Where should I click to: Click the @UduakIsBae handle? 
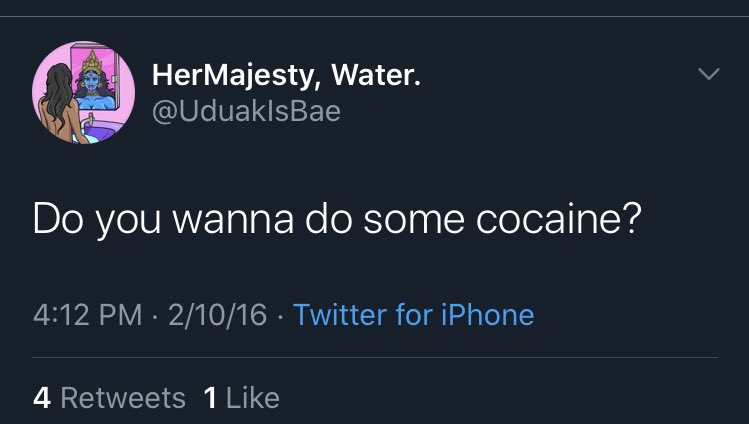(246, 110)
